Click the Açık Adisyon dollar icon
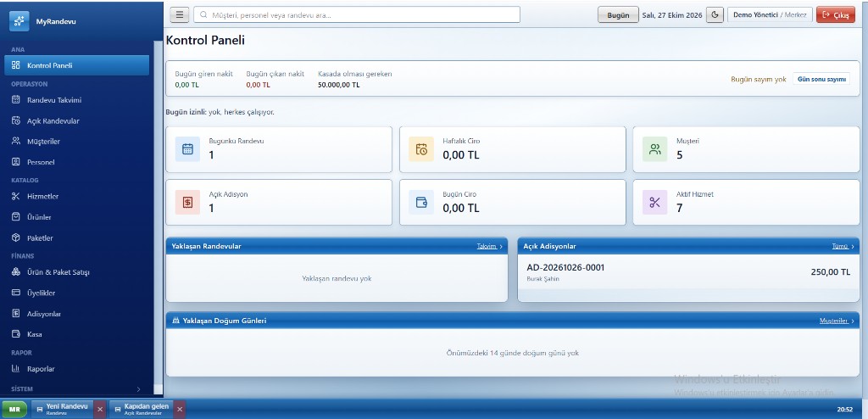The image size is (868, 419). [x=187, y=203]
